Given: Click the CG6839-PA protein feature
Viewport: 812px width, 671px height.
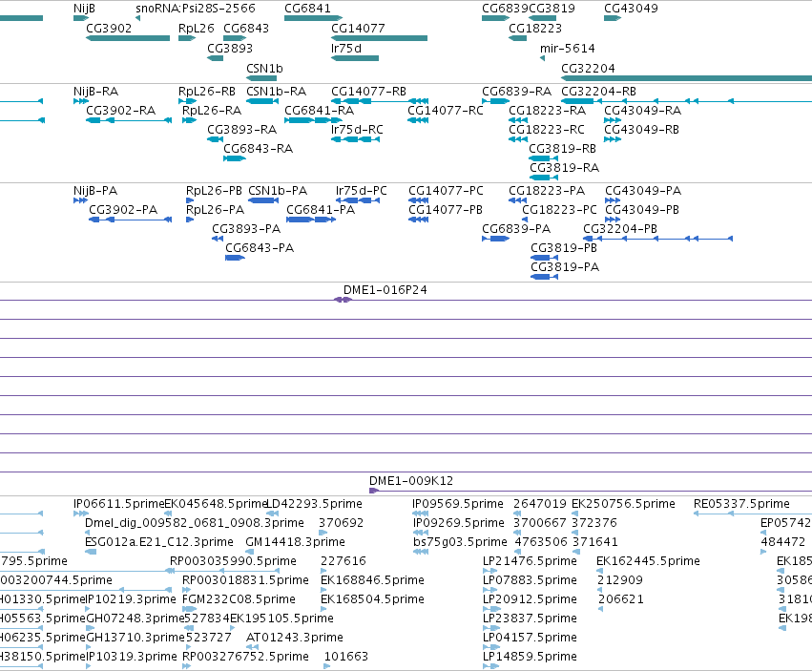Looking at the screenshot, I should 496,239.
